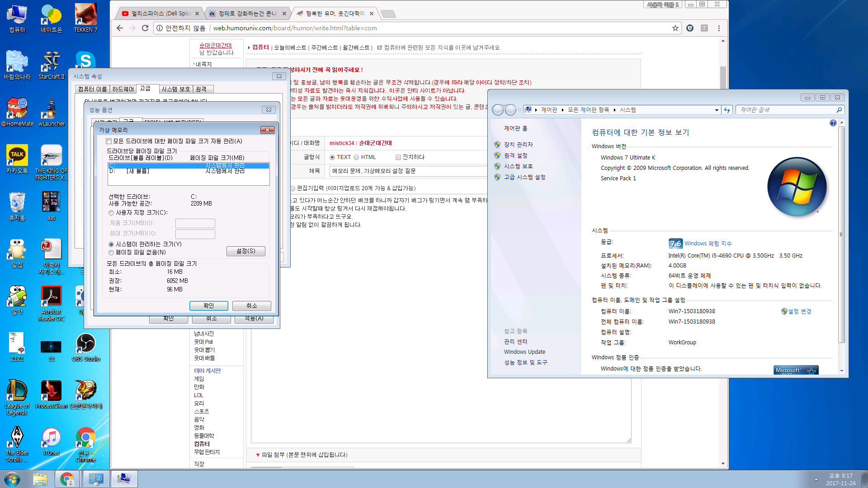The height and width of the screenshot is (488, 868).
Task: Open the wLauncher desktop shortcut
Action: tap(52, 112)
